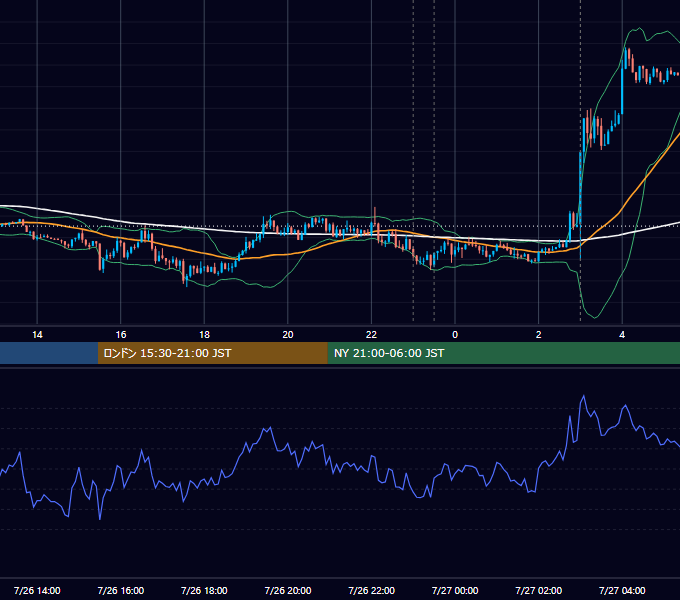The width and height of the screenshot is (680, 600).
Task: Click the 2 hour label on price chart axis
Action: point(539,335)
